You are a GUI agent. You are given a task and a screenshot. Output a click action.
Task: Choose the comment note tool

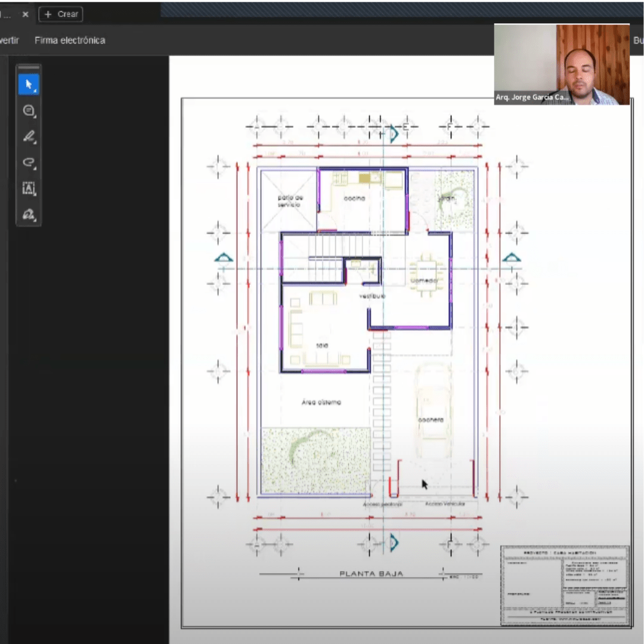(29, 111)
